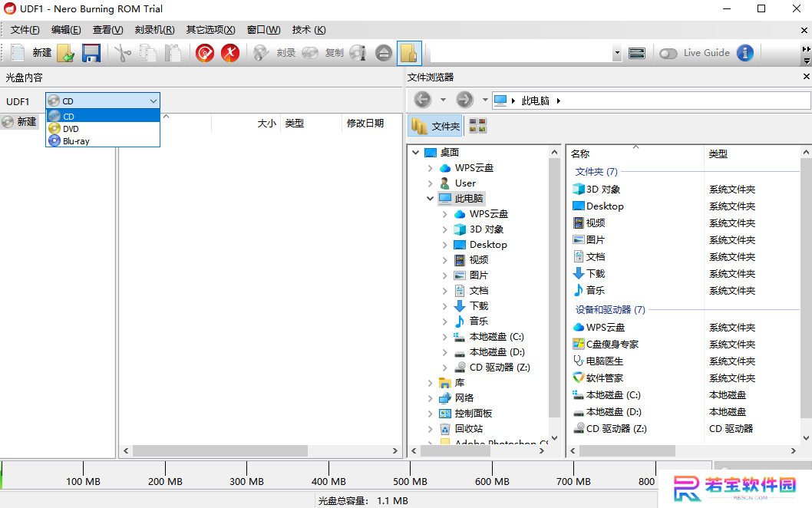Collapse the 此电脑 tree node
The width and height of the screenshot is (812, 508).
(430, 198)
